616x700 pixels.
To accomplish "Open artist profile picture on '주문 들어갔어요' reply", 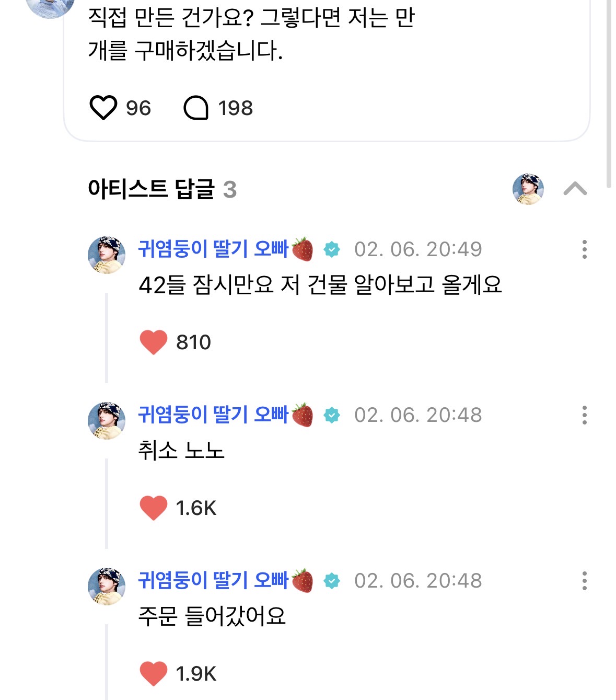I will (107, 587).
